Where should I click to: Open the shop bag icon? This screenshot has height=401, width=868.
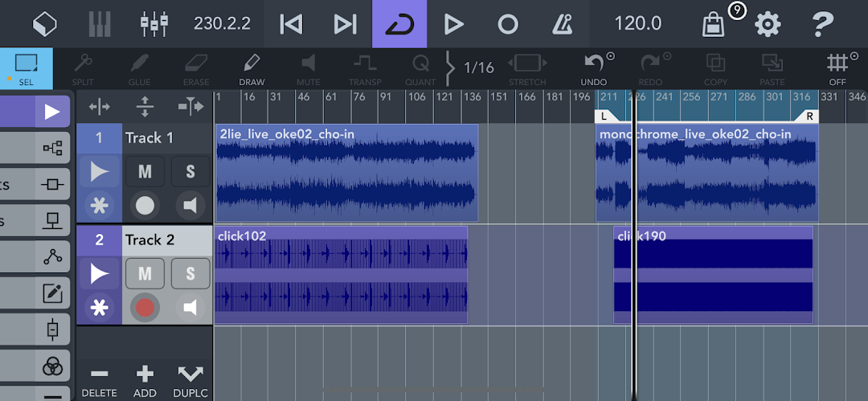pyautogui.click(x=714, y=25)
